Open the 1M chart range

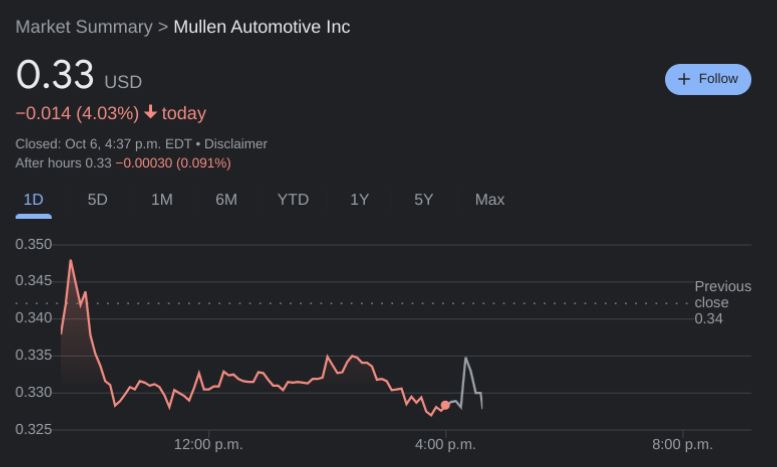tap(162, 200)
